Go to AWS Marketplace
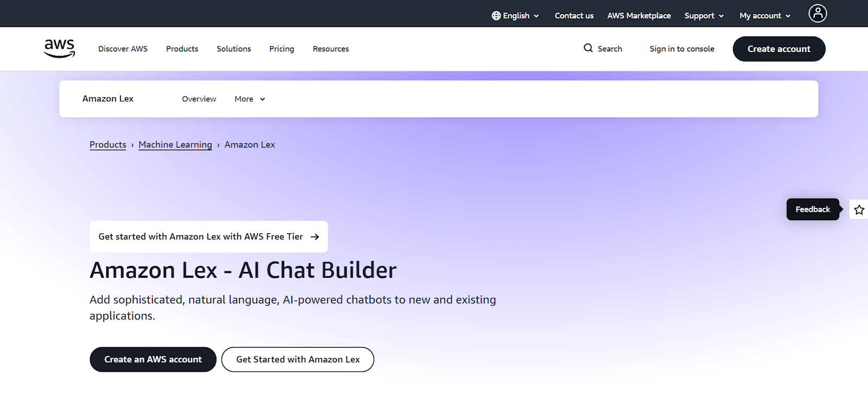Viewport: 868px width, 414px height. point(639,16)
